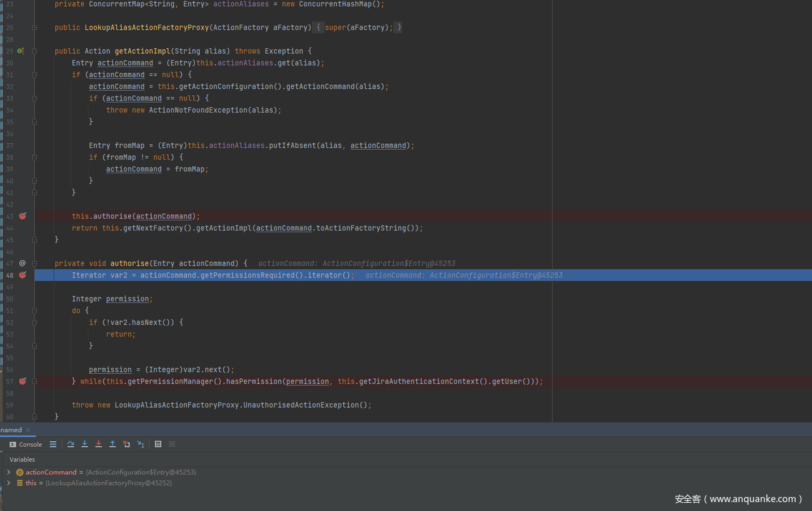
Task: Expand the 'this' variable node
Action: pyautogui.click(x=8, y=483)
